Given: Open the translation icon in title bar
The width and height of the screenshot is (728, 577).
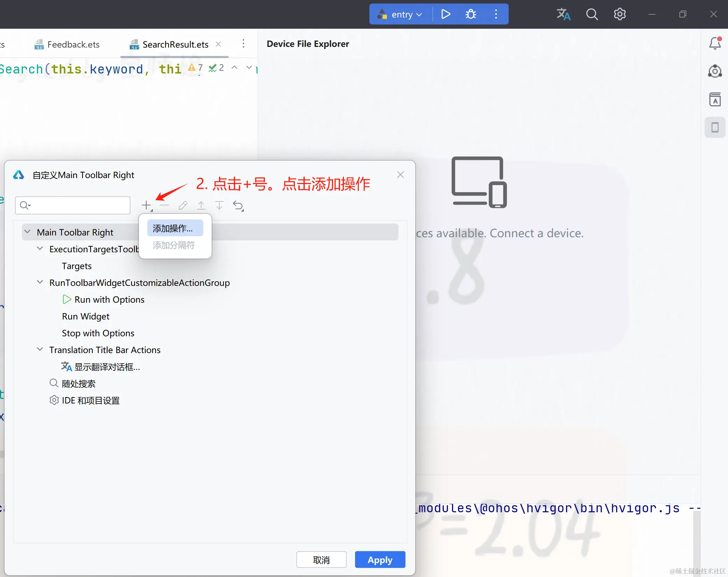Looking at the screenshot, I should pyautogui.click(x=563, y=14).
